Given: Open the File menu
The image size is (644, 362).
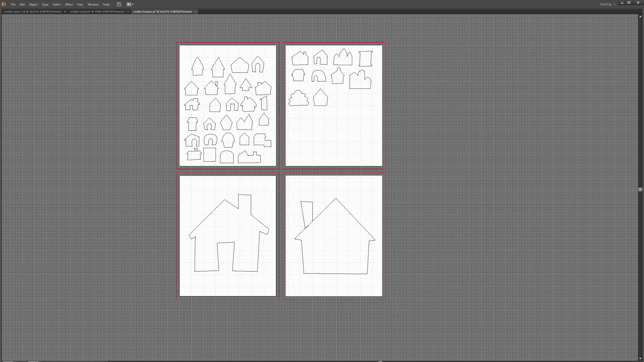Looking at the screenshot, I should [x=13, y=4].
